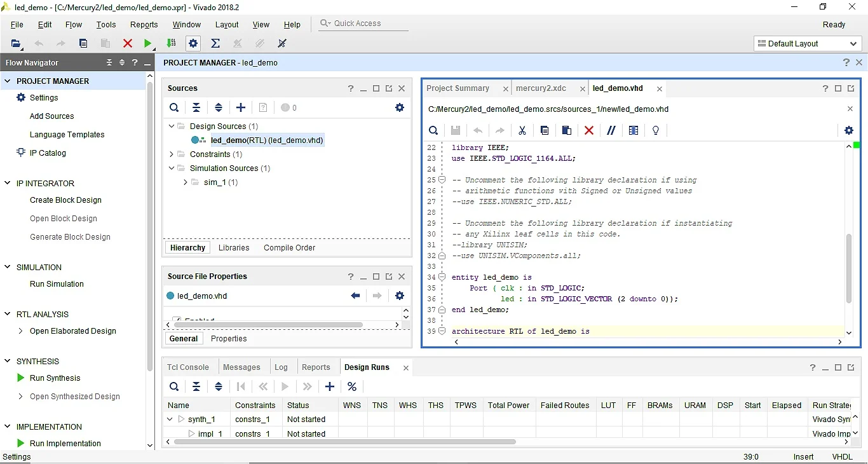Open editor settings gear icon
The image size is (868, 464).
pyautogui.click(x=849, y=130)
